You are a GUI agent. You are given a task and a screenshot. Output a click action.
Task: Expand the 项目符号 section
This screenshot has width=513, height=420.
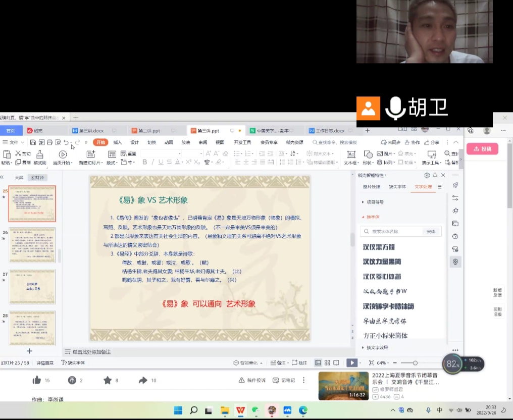coord(373,202)
